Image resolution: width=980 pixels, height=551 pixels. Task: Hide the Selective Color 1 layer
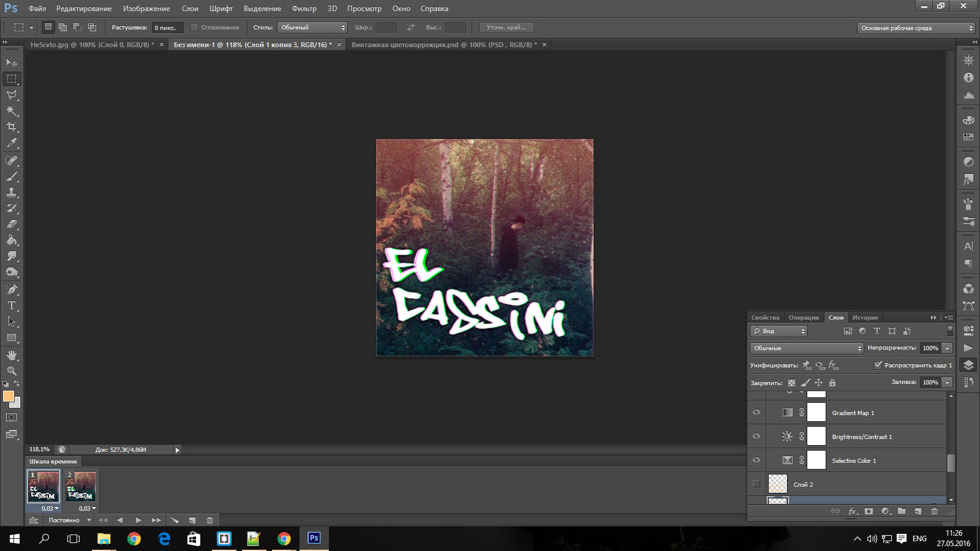click(756, 460)
